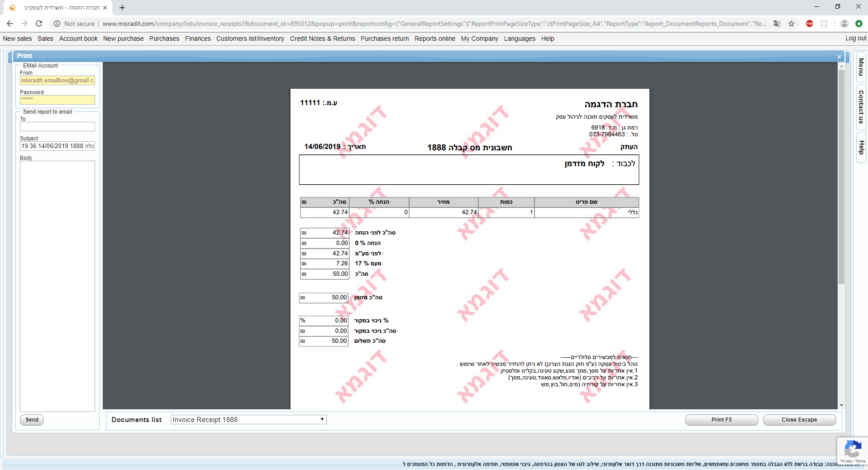Viewport: 868px width, 470px height.
Task: Click the email Body text area
Action: pos(57,286)
